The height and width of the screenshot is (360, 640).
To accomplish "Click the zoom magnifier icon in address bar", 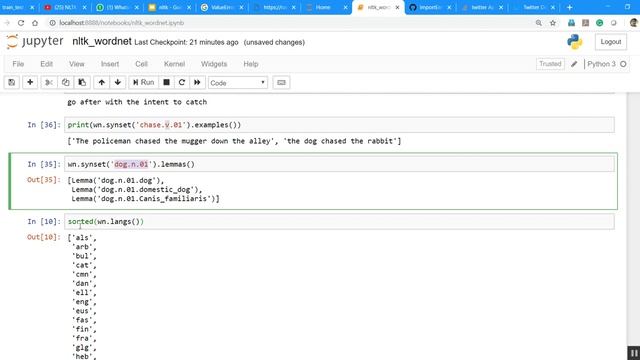I will 539,23.
